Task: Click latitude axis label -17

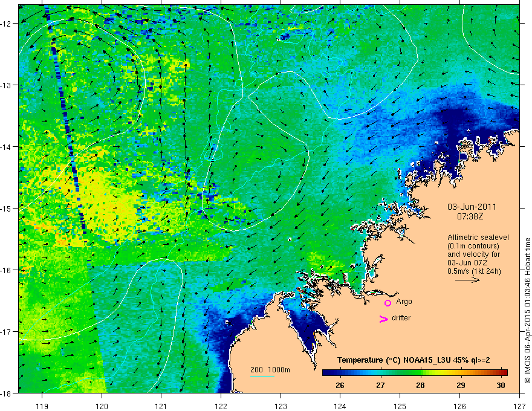Action: [6, 332]
